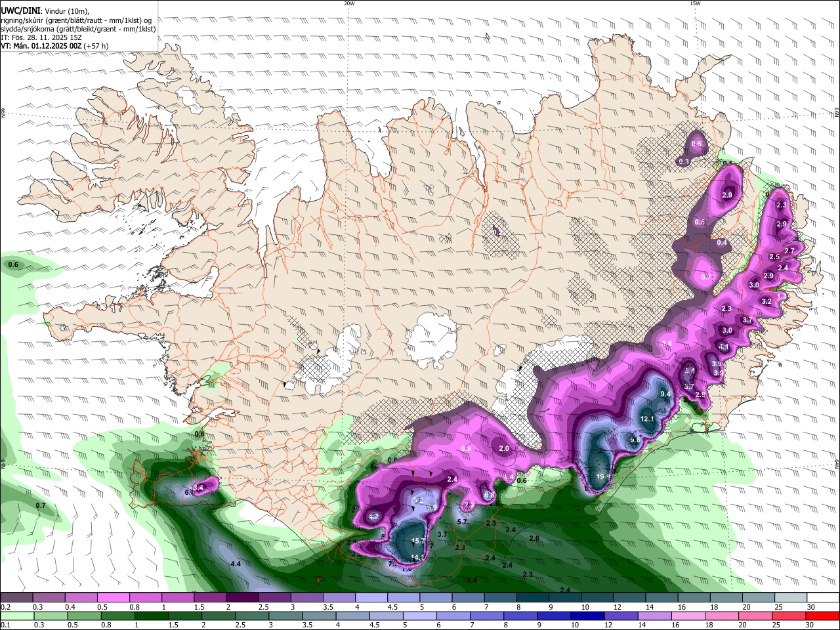This screenshot has width=840, height=630.
Task: Click the 4.2 value on the map
Action: (373, 516)
